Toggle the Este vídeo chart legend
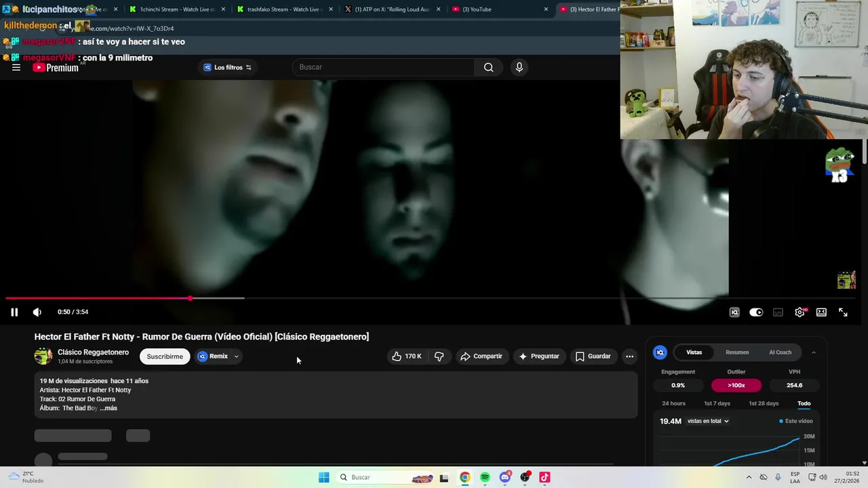The width and height of the screenshot is (868, 488). pyautogui.click(x=796, y=421)
